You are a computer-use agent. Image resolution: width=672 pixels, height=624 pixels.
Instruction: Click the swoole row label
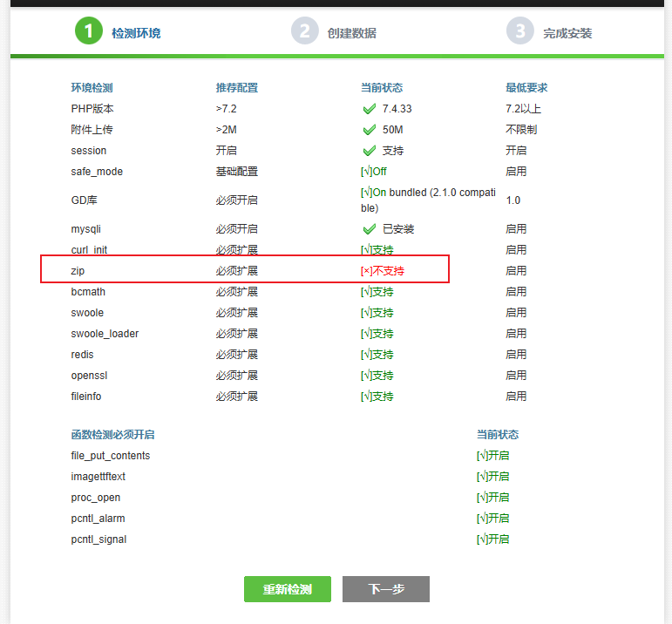click(87, 313)
